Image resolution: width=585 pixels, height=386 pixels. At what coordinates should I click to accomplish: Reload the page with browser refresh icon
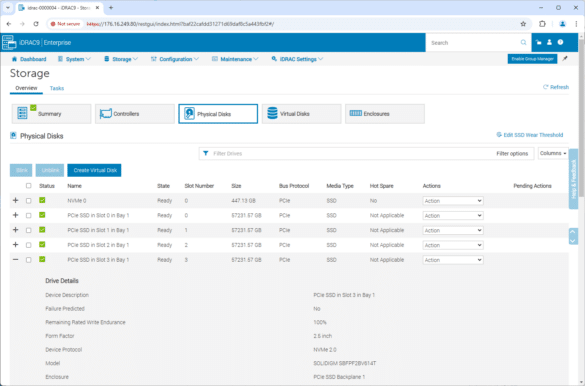[36, 24]
